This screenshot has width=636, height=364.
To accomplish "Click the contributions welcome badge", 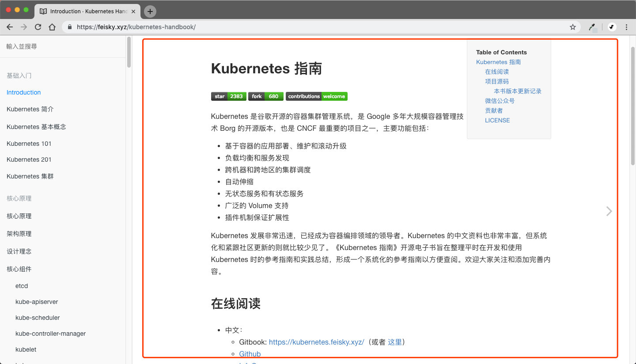I will 317,96.
